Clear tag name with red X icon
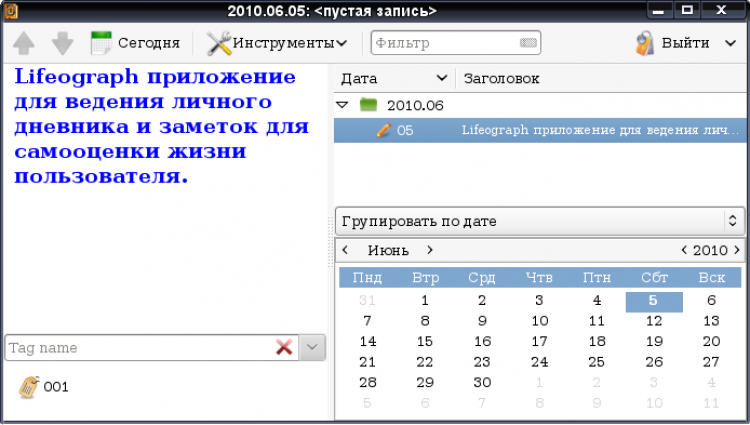Viewport: 750px width, 425px height. click(x=284, y=348)
